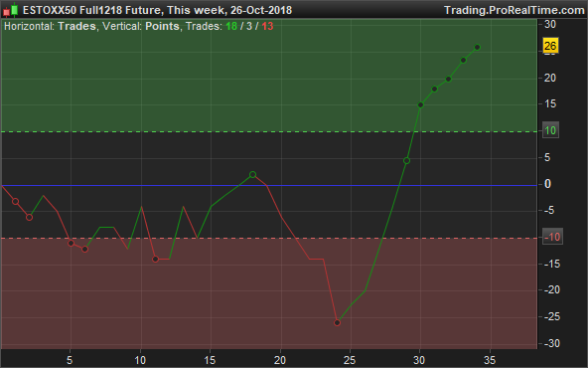Click the vertical axis label -5

click(x=549, y=210)
